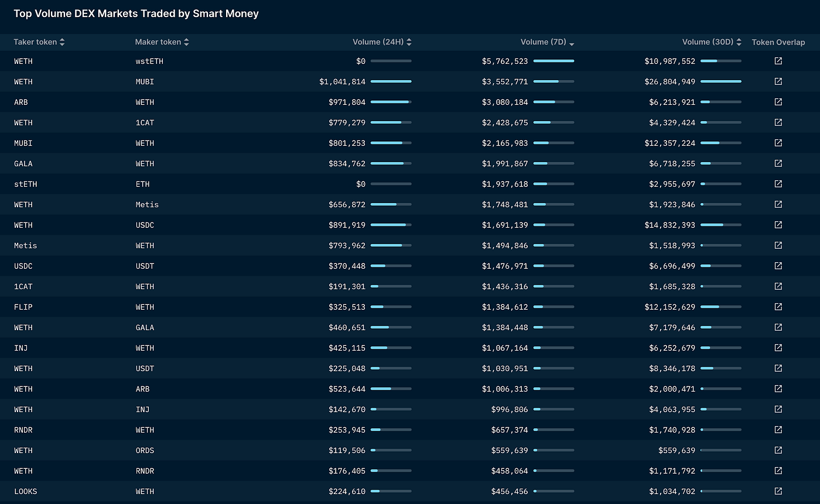The image size is (820, 504).
Task: Click the $779,279 24H volume value
Action: click(347, 122)
